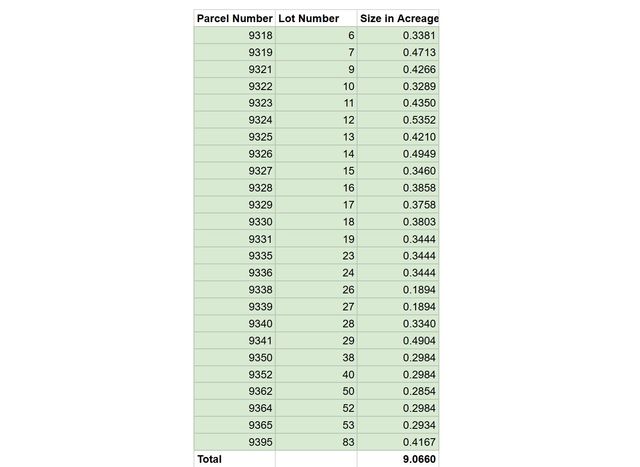Click the total acreage value 9.0660
Image resolution: width=640 pixels, height=467 pixels.
[x=397, y=459]
